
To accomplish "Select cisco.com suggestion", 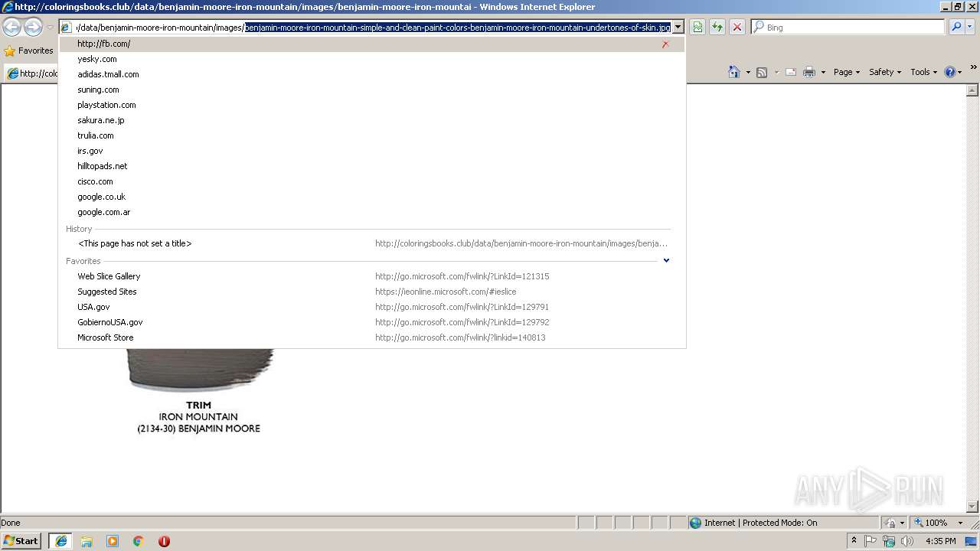I will click(x=371, y=181).
